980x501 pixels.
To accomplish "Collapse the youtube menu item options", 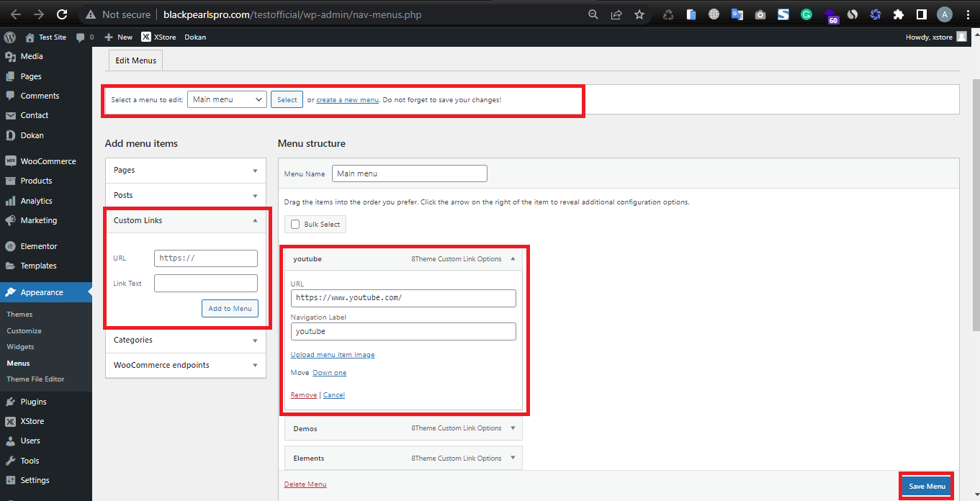I will click(513, 258).
